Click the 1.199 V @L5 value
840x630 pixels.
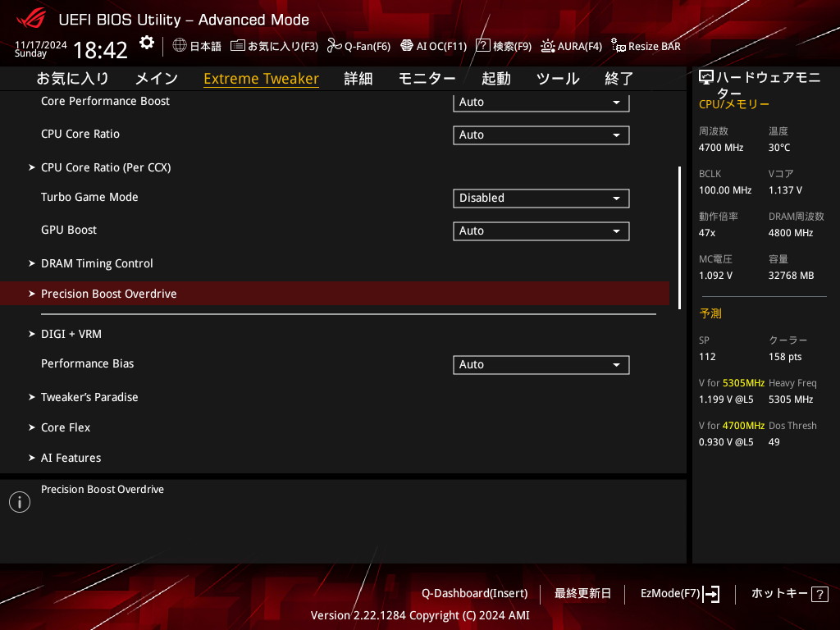726,399
